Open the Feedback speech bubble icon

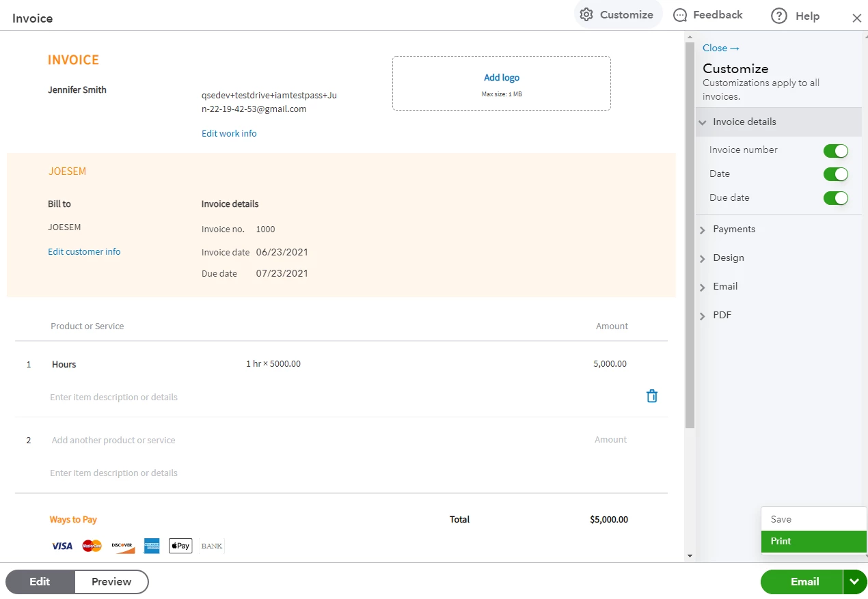click(x=680, y=15)
